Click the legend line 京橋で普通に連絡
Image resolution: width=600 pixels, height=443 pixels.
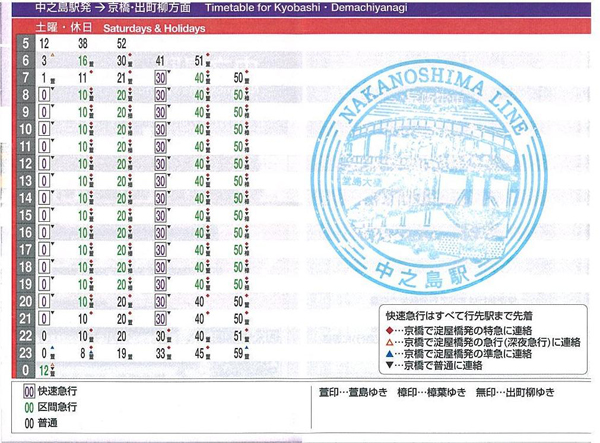pyautogui.click(x=434, y=365)
